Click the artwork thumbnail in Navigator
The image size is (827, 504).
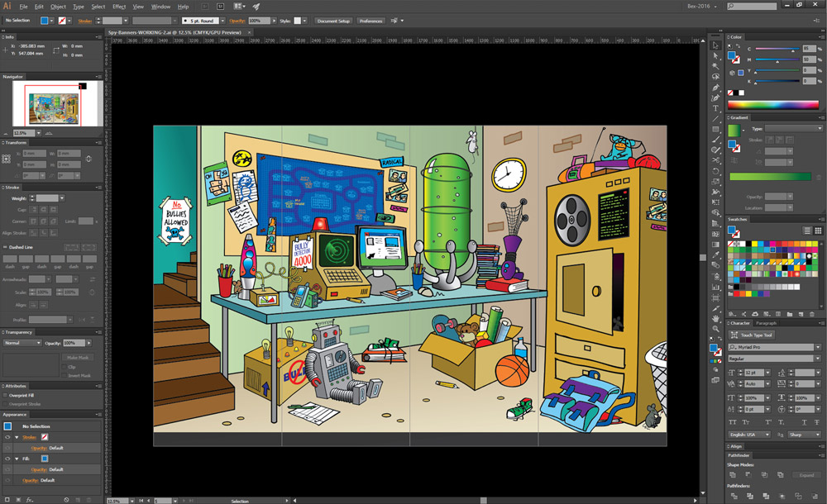(x=52, y=107)
